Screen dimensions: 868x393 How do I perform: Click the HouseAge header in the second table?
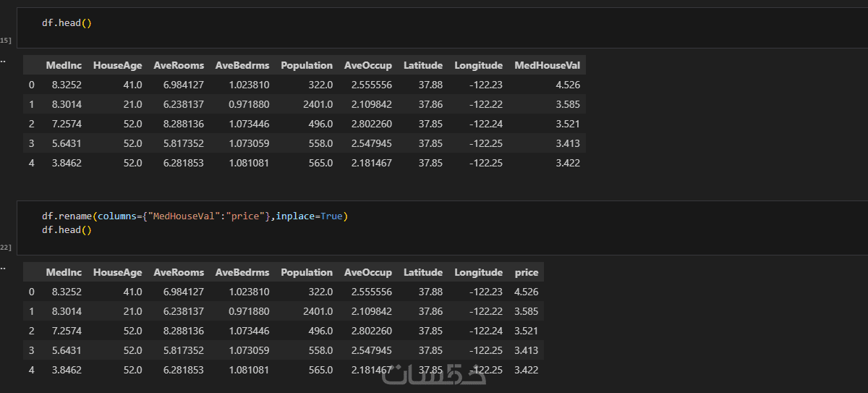118,272
